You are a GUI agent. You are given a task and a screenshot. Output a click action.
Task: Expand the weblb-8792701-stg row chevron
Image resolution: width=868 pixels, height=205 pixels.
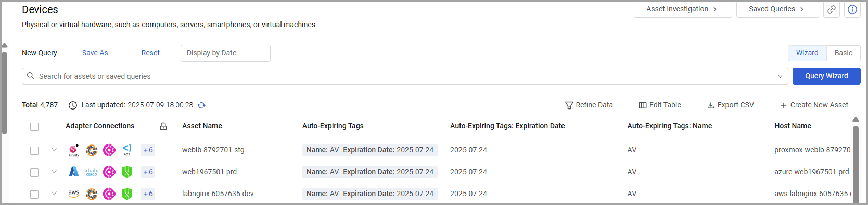pyautogui.click(x=54, y=150)
